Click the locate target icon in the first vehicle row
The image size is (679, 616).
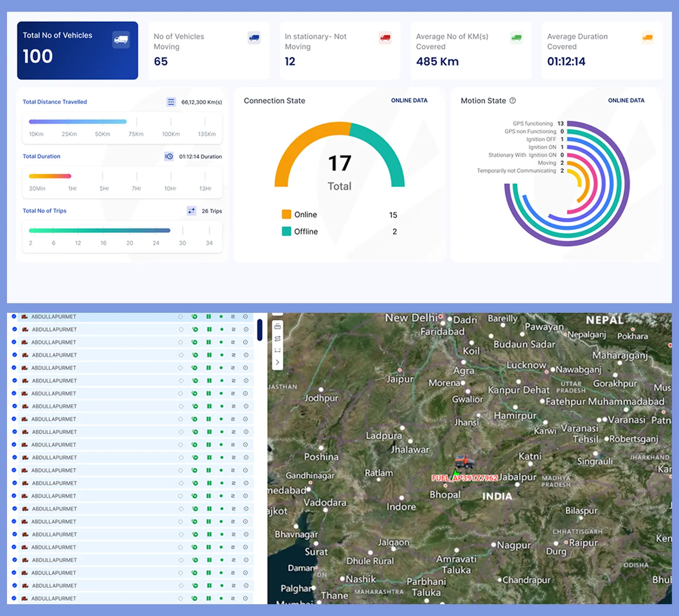245,316
